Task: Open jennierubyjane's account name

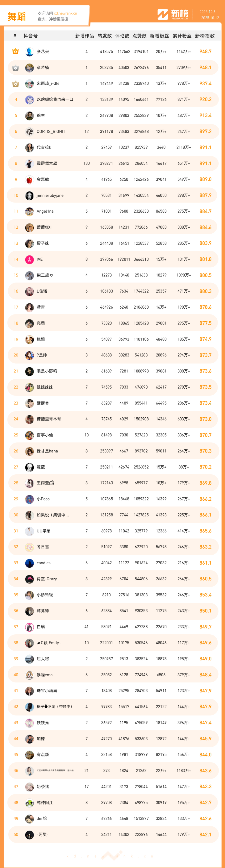Action: tap(50, 195)
